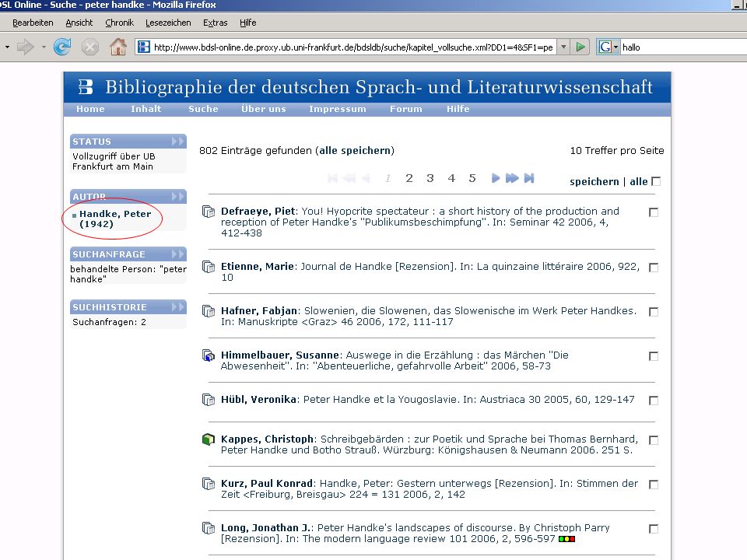Screen dimensions: 747x560
Task: Open Impressum in site navigation
Action: pos(338,109)
